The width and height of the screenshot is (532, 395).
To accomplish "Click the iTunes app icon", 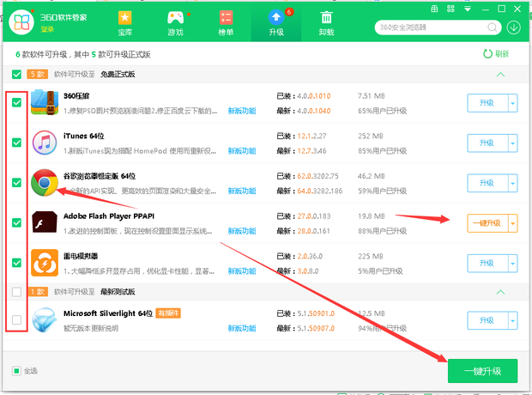I will click(45, 143).
